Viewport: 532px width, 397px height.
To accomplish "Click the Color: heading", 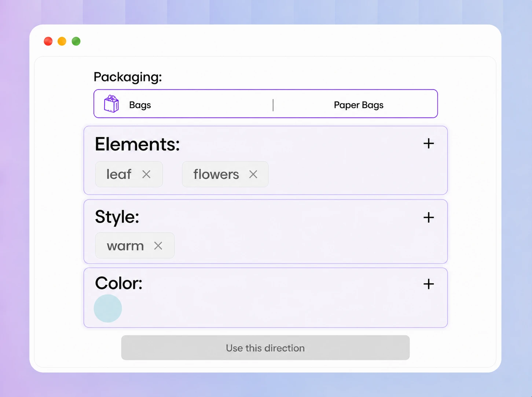I will [x=119, y=283].
